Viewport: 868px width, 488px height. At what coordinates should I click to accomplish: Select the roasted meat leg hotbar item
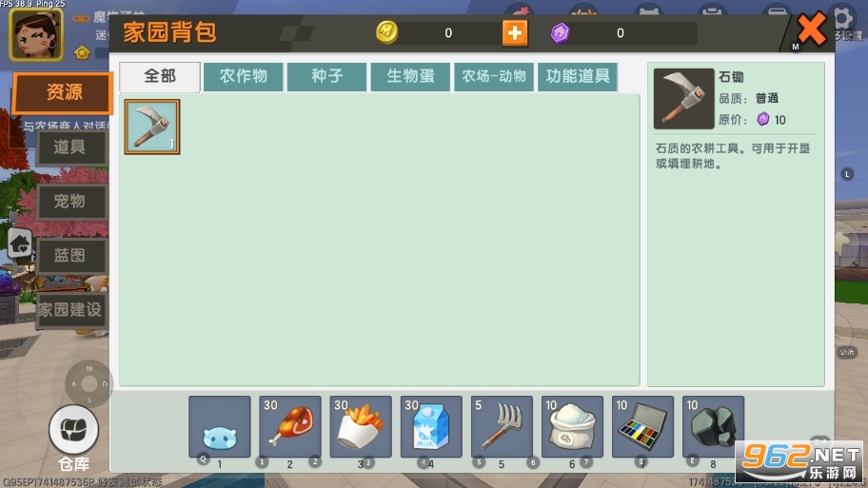290,427
